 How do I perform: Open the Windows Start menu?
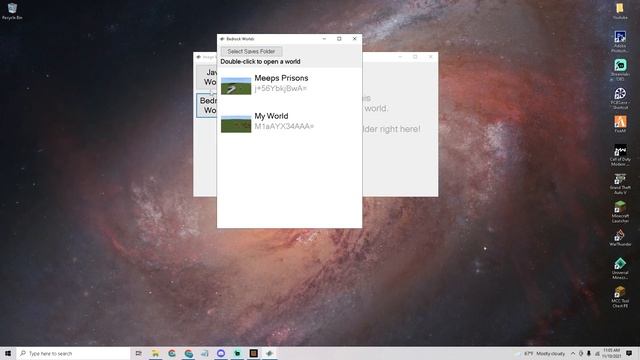[x=8, y=353]
